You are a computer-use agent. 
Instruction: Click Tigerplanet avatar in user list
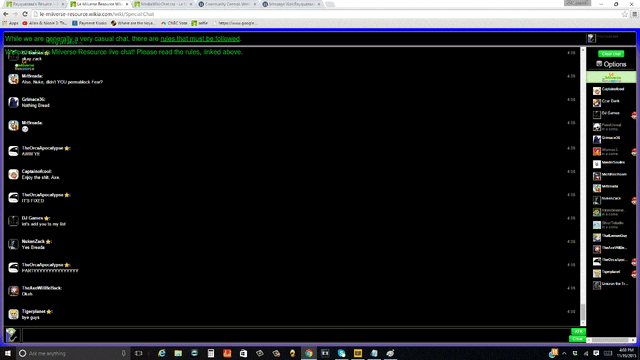(x=597, y=273)
